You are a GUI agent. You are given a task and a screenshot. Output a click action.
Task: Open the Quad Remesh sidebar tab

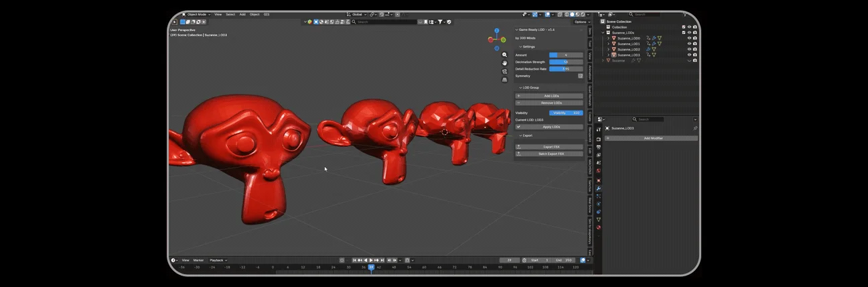click(590, 96)
